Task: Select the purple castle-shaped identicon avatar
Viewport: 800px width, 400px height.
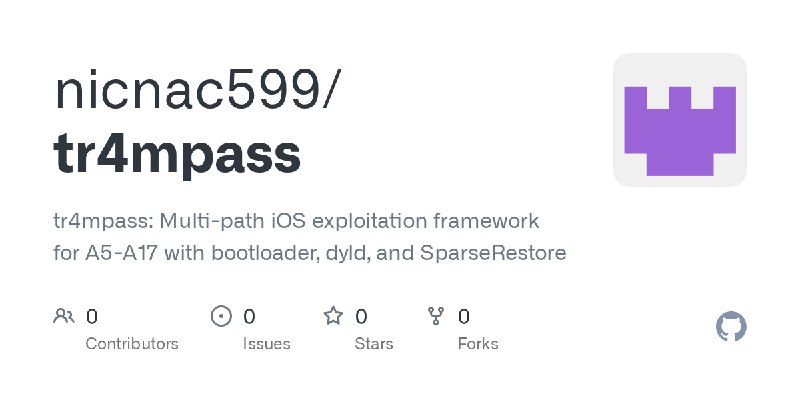Action: click(680, 120)
